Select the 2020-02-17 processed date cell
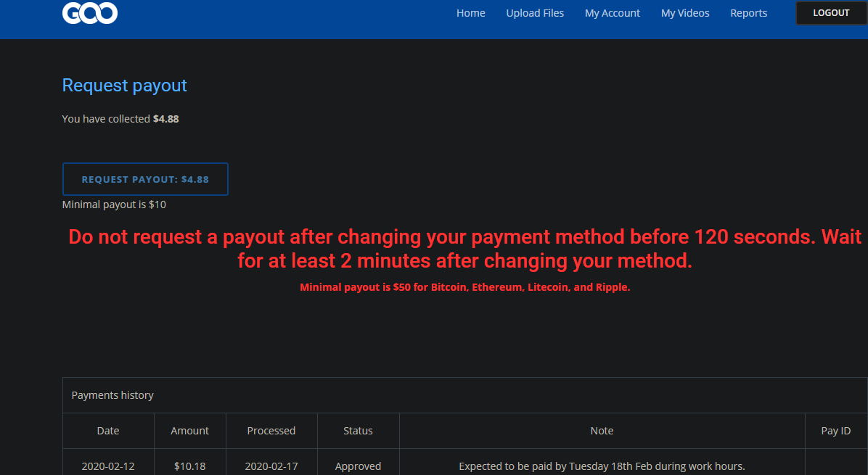The height and width of the screenshot is (475, 868). tap(271, 466)
